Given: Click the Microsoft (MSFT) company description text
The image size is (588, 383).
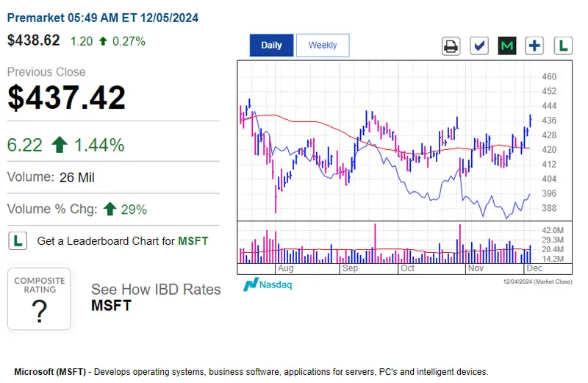Looking at the screenshot, I should (251, 372).
